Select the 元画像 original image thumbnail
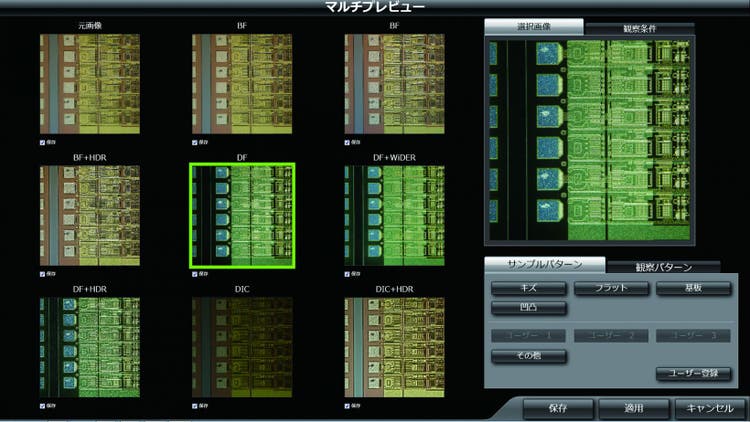Image resolution: width=750 pixels, height=422 pixels. pyautogui.click(x=91, y=84)
